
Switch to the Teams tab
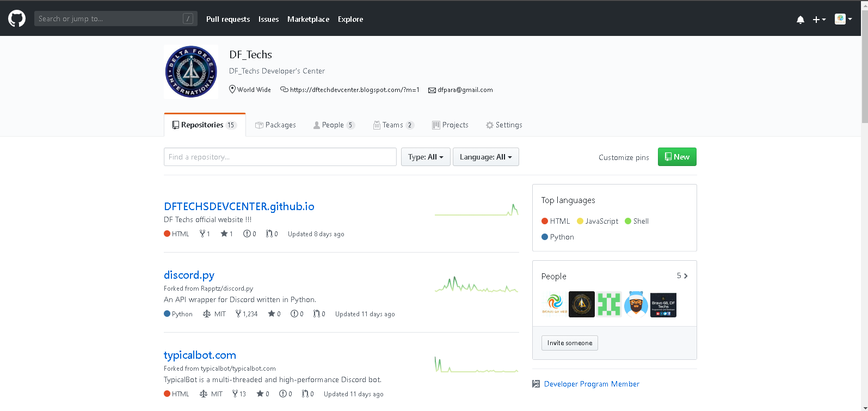394,125
